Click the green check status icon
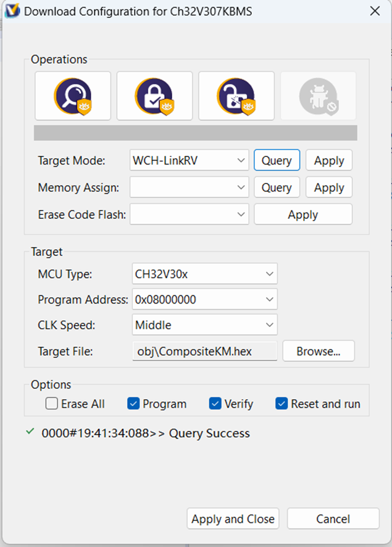Viewport: 392px width, 547px height. (x=30, y=431)
